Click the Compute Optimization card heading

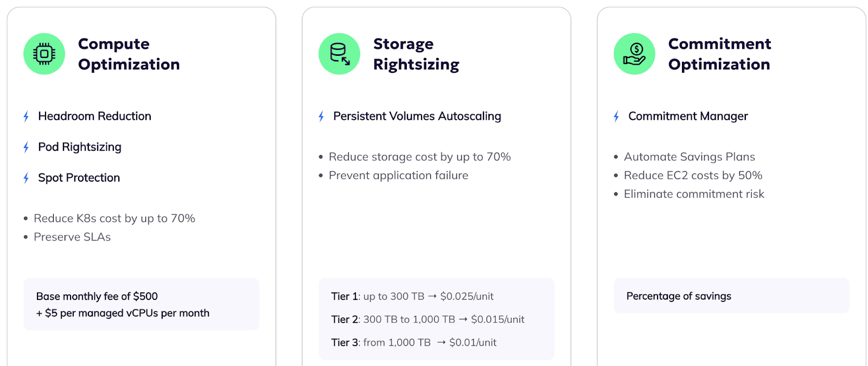coord(129,54)
